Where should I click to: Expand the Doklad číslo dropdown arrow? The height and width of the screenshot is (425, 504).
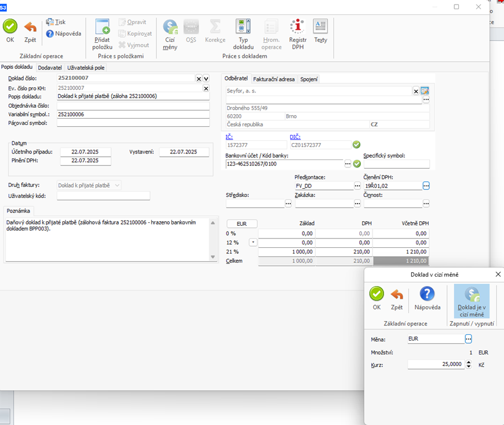click(206, 79)
